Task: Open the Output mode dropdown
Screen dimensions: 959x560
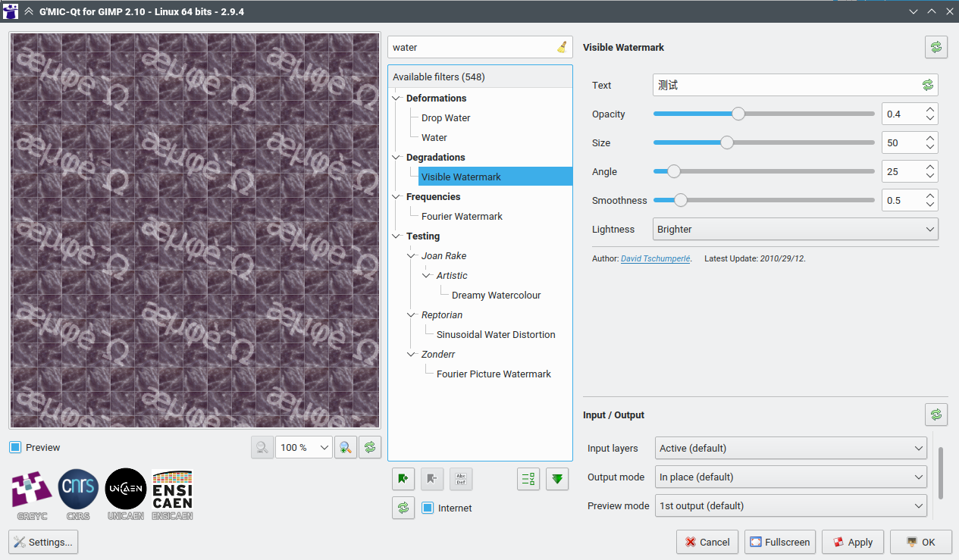Action: click(791, 477)
